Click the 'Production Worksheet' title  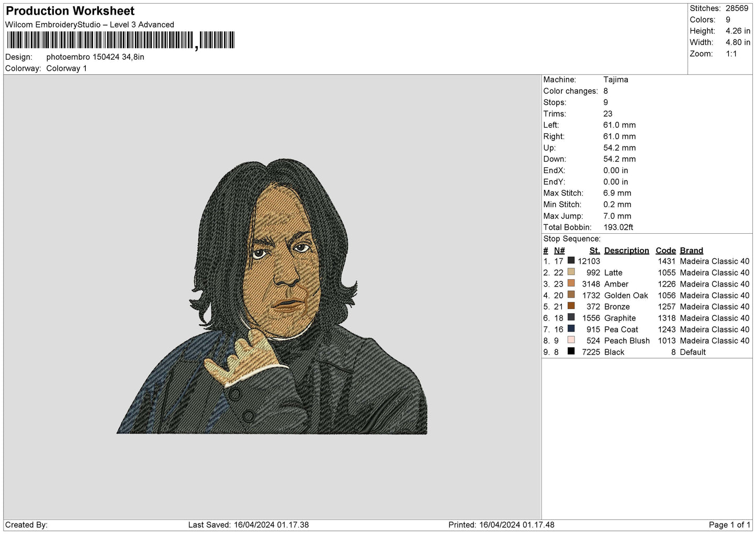tap(70, 11)
